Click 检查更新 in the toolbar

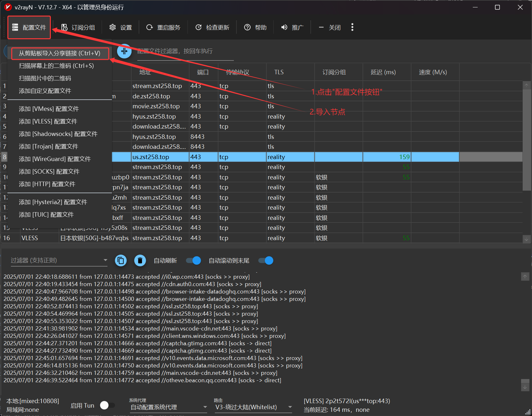(x=212, y=27)
